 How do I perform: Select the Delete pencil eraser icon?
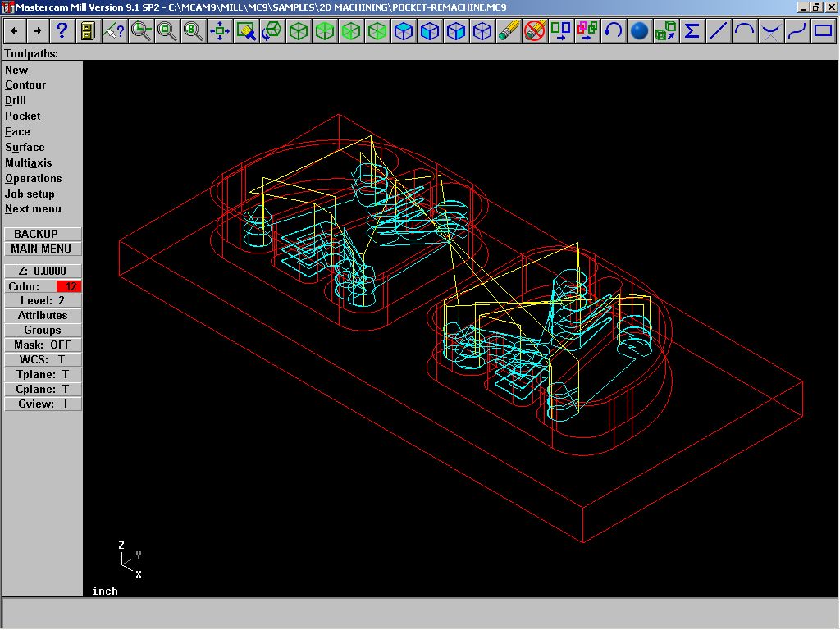click(x=509, y=31)
